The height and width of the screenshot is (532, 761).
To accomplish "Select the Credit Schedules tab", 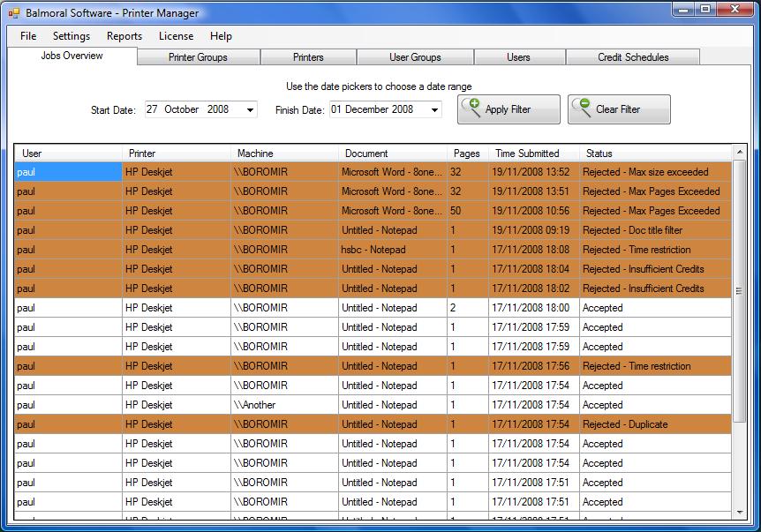I will [633, 57].
